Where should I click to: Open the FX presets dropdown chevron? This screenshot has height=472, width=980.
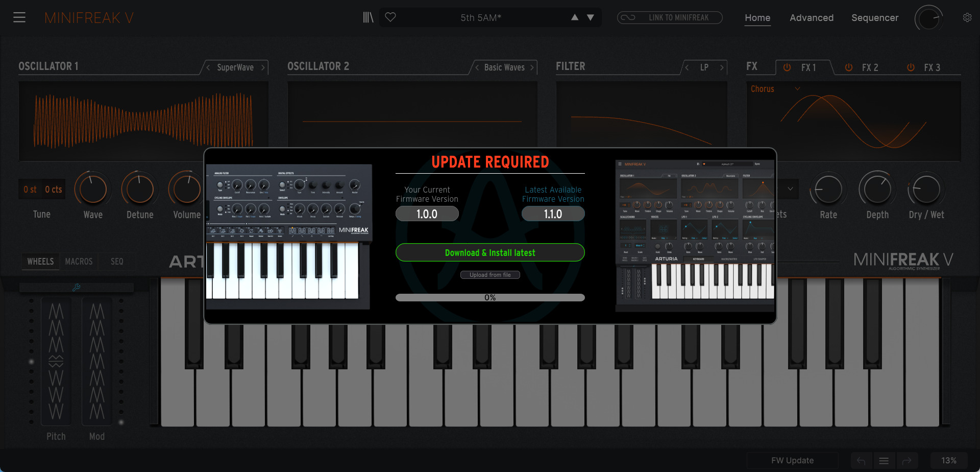click(790, 189)
